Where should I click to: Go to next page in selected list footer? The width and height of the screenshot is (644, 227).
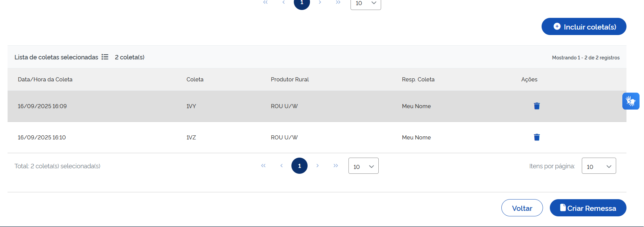318,166
